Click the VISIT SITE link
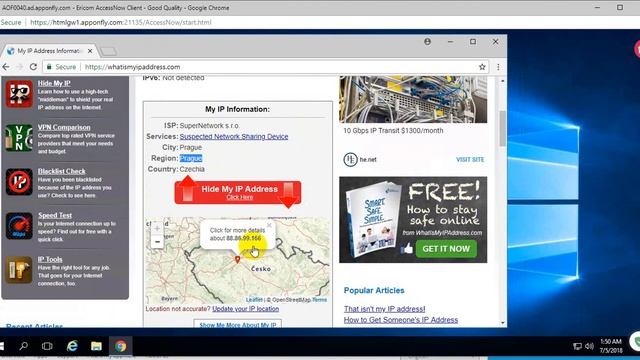640x360 pixels. (470, 160)
